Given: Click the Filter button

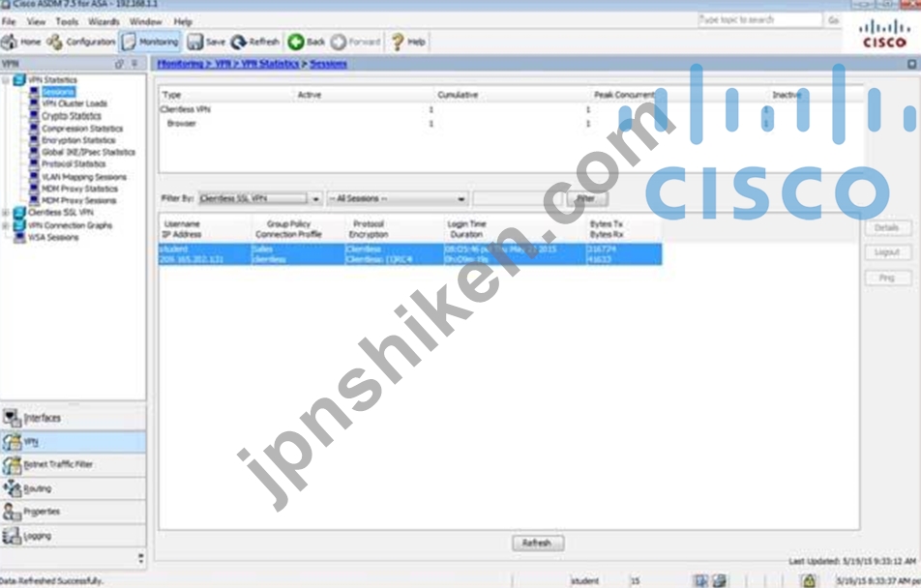Looking at the screenshot, I should click(587, 198).
